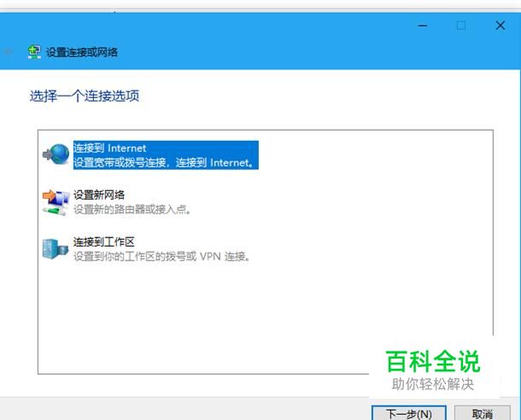
Task: Click the network wizard icon in the title bar
Action: 34,52
